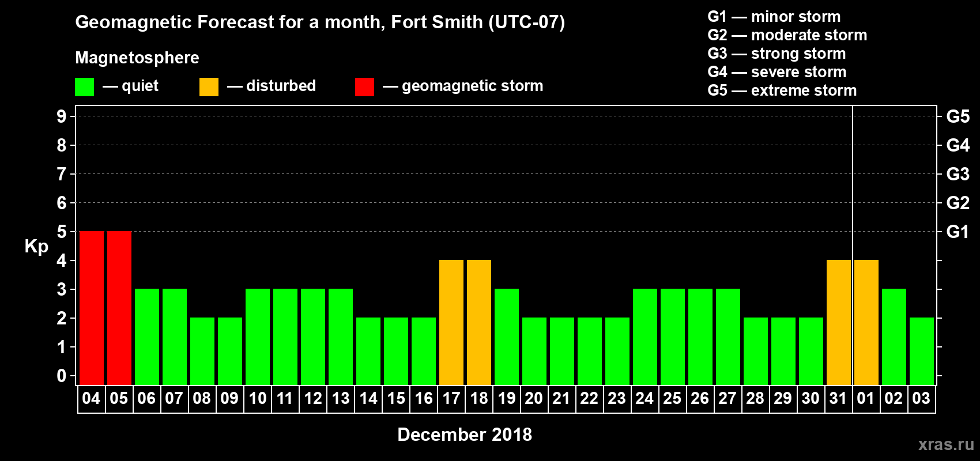Click the 'Kp' axis label

(x=36, y=247)
